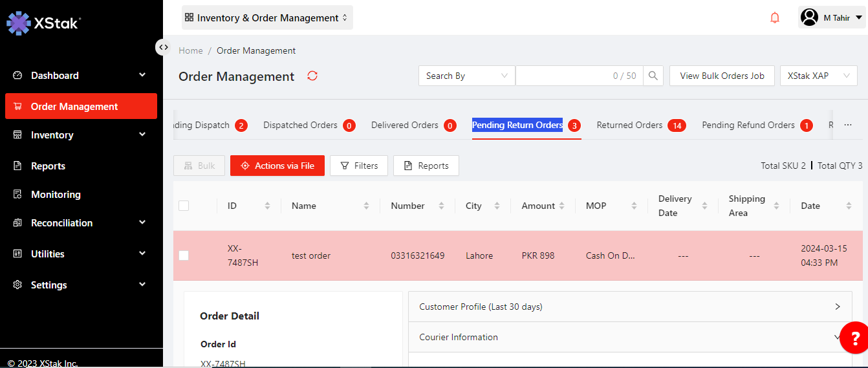Screen dimensions: 868x368
Task: Open the Pending Refund Orders tab
Action: click(748, 125)
